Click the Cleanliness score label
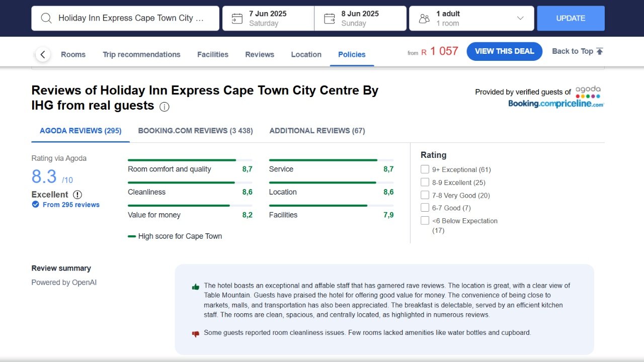 pos(146,192)
